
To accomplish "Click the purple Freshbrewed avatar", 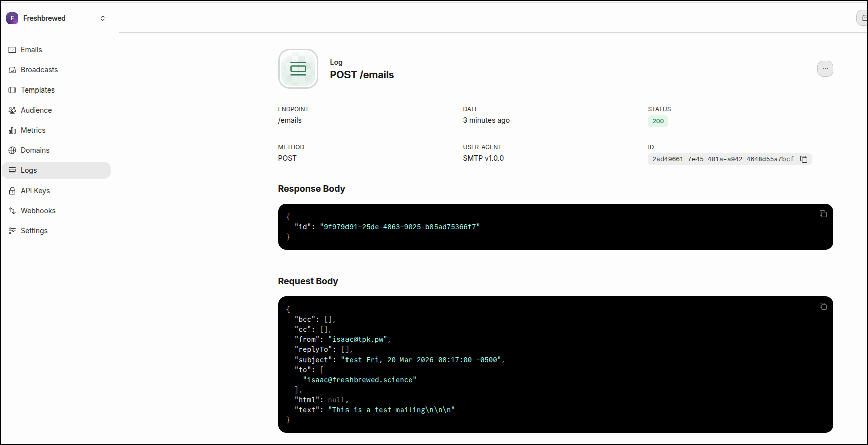I will [12, 18].
